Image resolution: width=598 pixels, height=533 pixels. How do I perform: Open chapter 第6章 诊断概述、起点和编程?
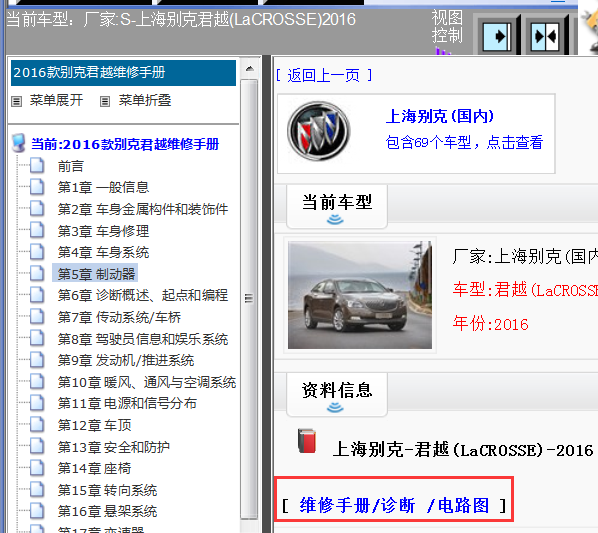pos(143,295)
